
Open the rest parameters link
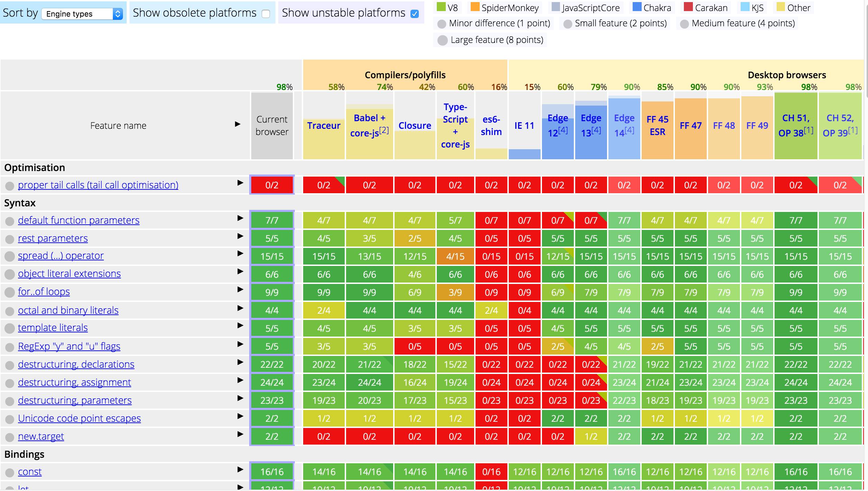(53, 238)
